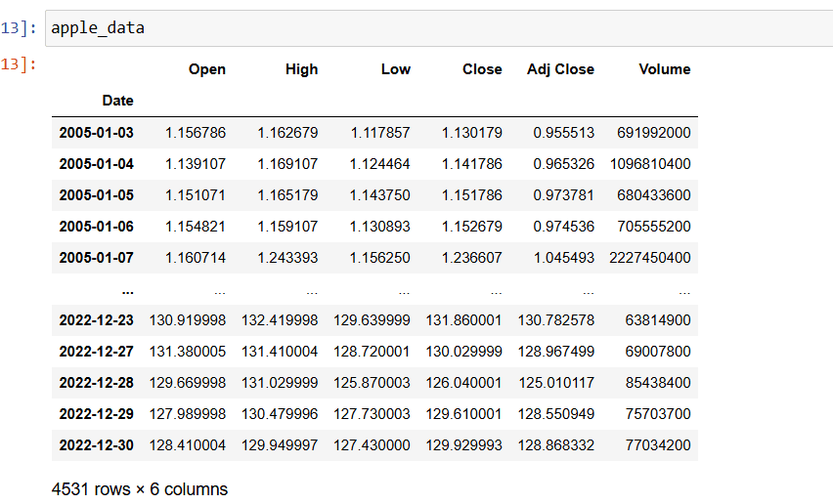Click Adj Close value 1.045493
Image resolution: width=833 pixels, height=504 pixels.
click(564, 258)
